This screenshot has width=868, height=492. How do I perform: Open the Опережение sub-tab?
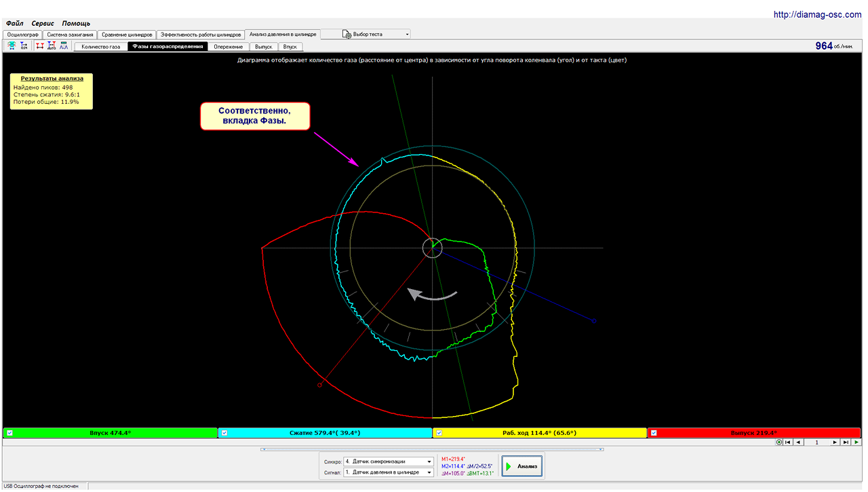[x=228, y=47]
